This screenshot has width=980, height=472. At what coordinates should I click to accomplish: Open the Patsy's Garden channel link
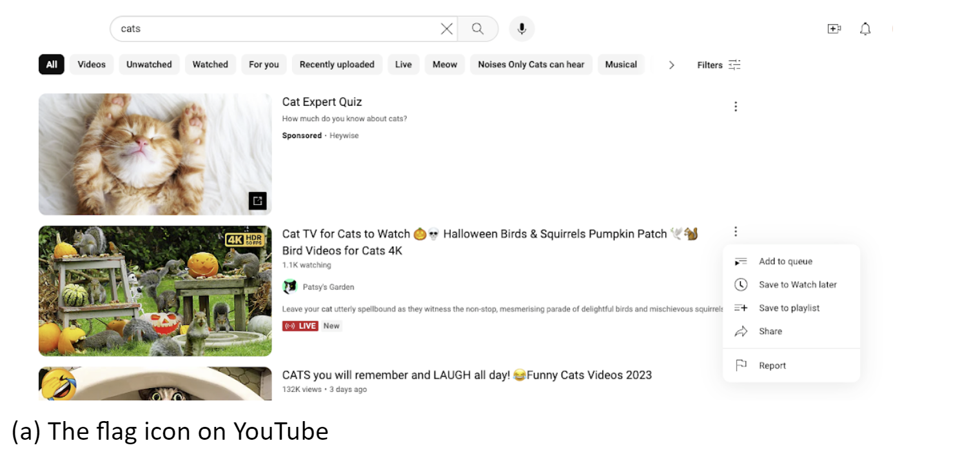(328, 287)
